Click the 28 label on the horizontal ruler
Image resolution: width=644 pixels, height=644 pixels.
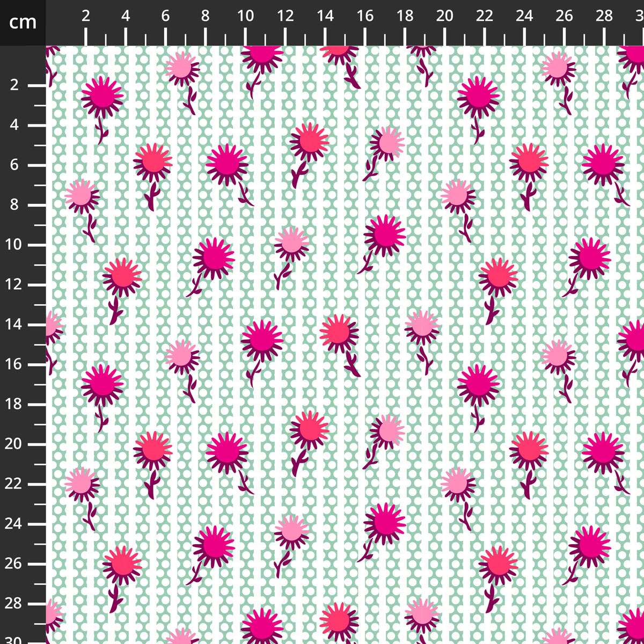[x=604, y=16]
